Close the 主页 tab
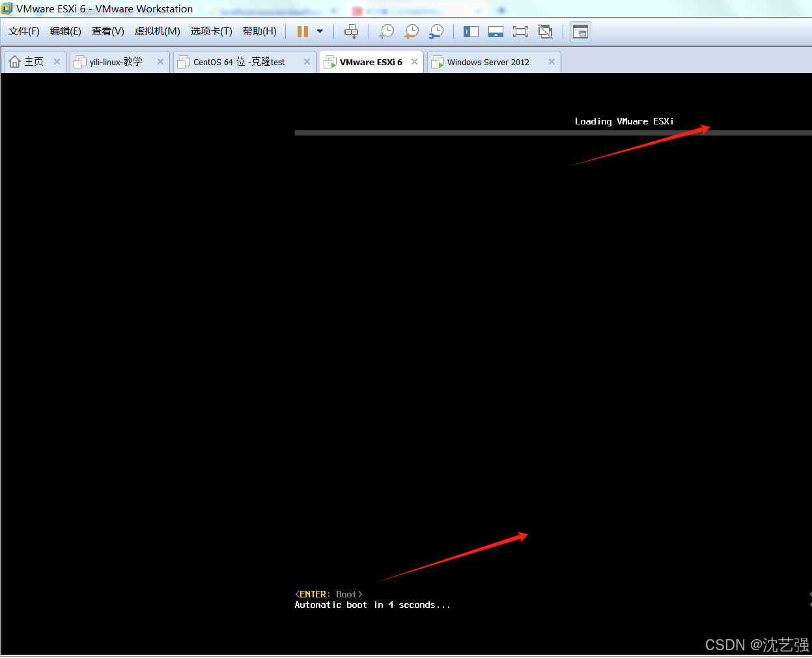This screenshot has height=658, width=812. tap(57, 61)
